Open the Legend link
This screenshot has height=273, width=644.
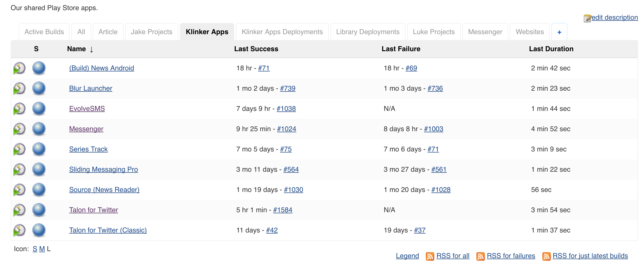(407, 256)
